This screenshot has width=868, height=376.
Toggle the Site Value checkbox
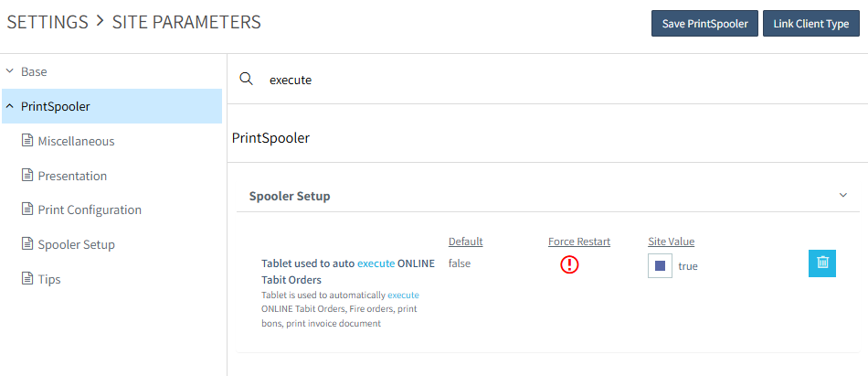661,266
